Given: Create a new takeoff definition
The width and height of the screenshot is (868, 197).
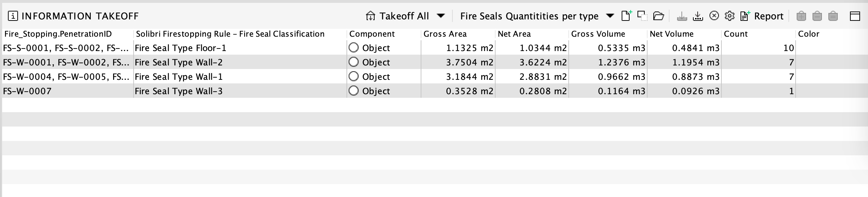Looking at the screenshot, I should point(627,16).
